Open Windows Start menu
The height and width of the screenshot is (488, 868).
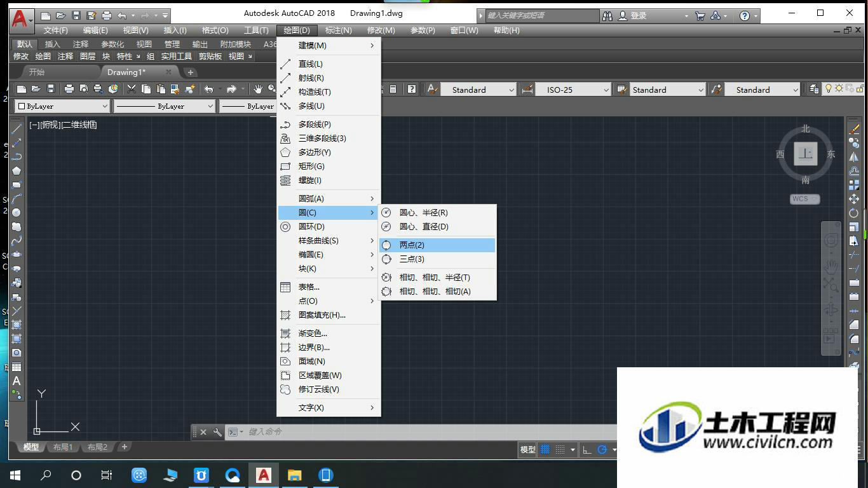click(15, 475)
